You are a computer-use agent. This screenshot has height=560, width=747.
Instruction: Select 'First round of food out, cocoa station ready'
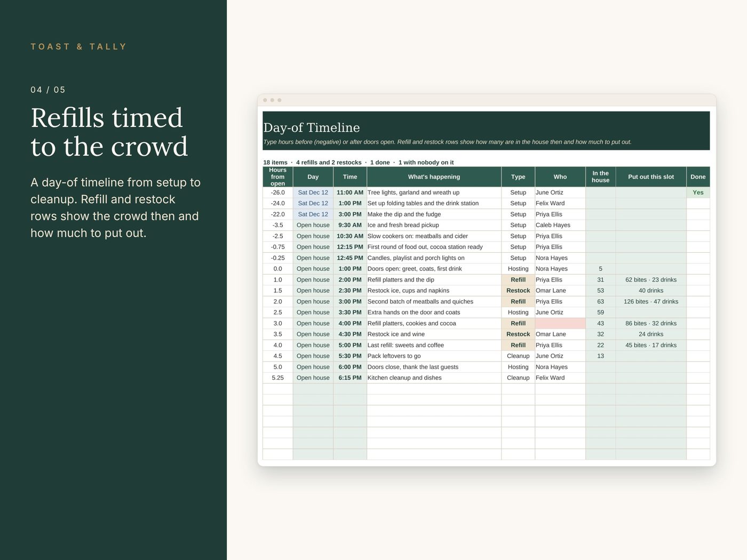pyautogui.click(x=434, y=247)
